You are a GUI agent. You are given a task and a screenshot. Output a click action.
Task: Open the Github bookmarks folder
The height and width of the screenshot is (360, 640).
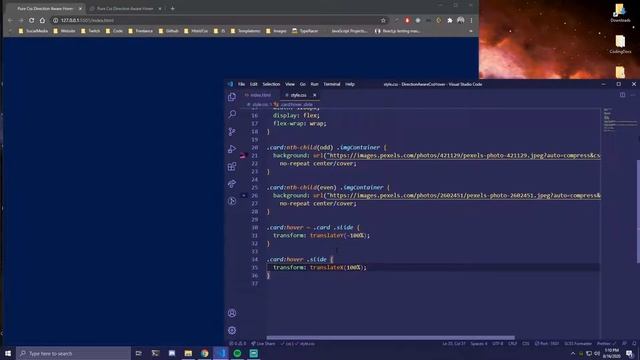coord(168,31)
